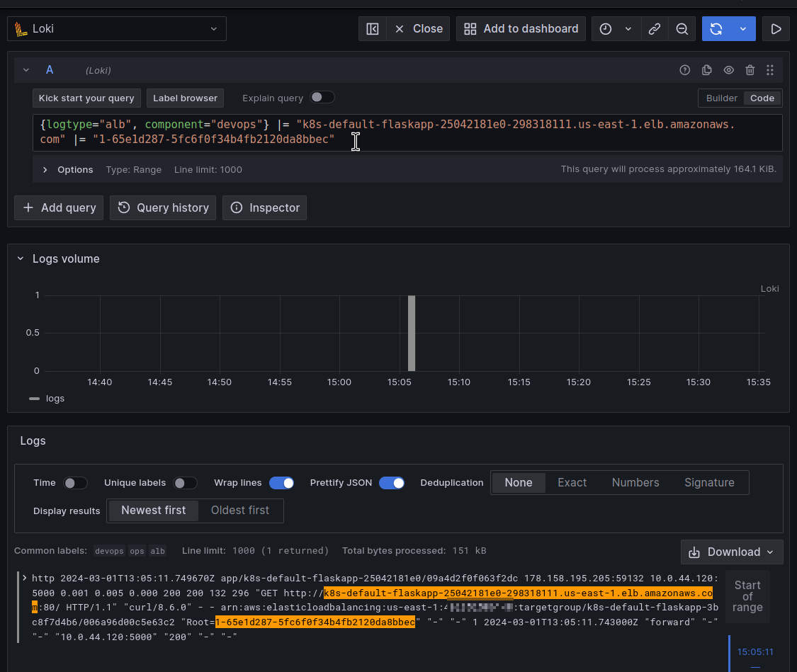Click the 15:05:11 timeline marker
This screenshot has height=672, width=797.
click(x=754, y=651)
